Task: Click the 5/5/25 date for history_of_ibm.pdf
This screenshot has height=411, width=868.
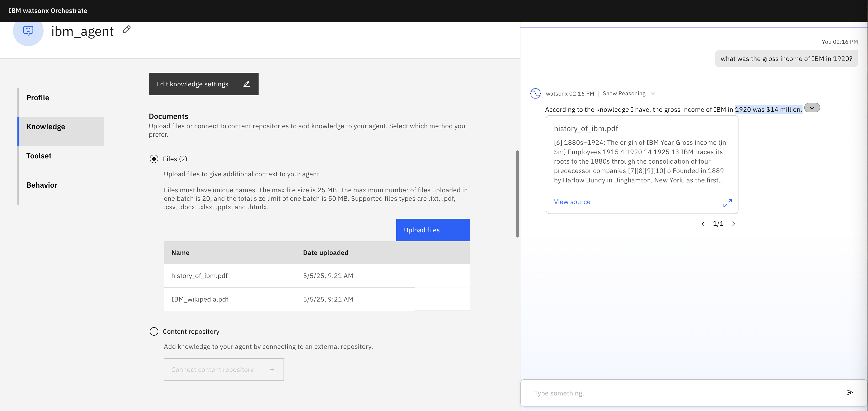Action: [328, 276]
